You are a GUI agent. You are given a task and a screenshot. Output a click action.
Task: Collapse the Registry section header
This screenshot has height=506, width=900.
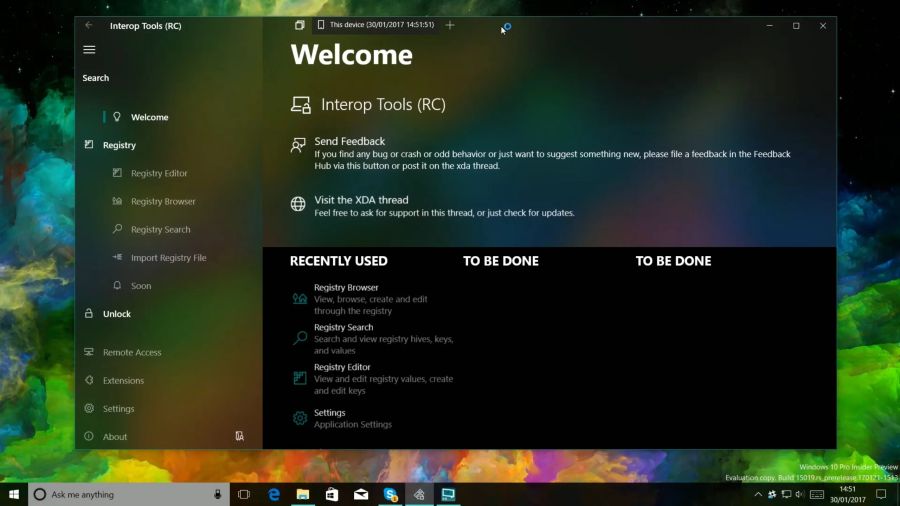click(x=119, y=145)
